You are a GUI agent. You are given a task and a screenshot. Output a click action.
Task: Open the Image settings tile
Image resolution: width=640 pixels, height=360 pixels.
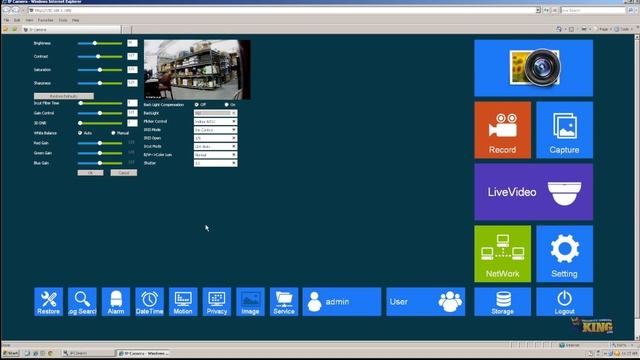tap(250, 302)
